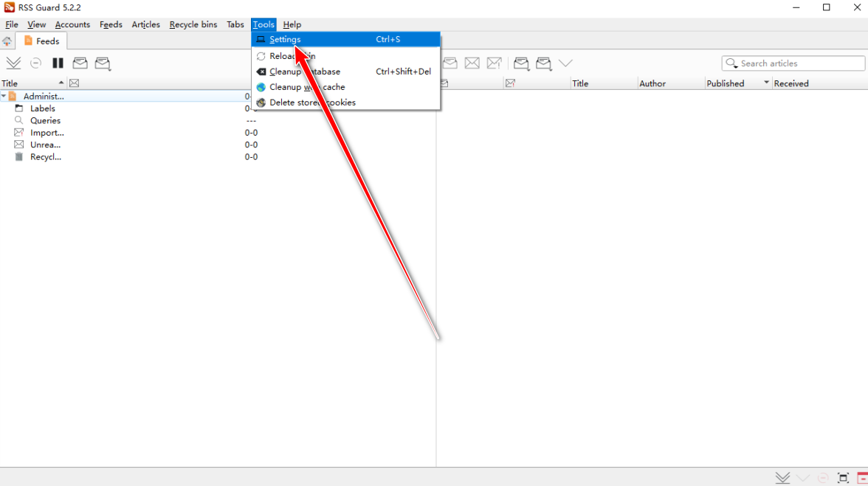
Task: Click the trash can icon beside Recycl...
Action: tap(19, 157)
